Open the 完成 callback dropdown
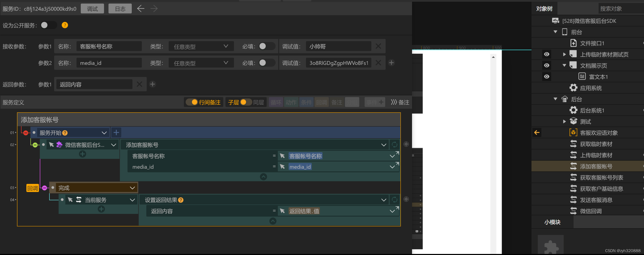Screen dimensions: 644x255 point(132,188)
